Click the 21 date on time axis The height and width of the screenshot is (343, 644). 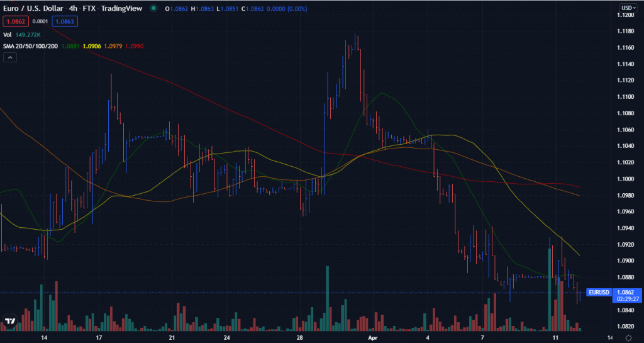[x=172, y=338]
